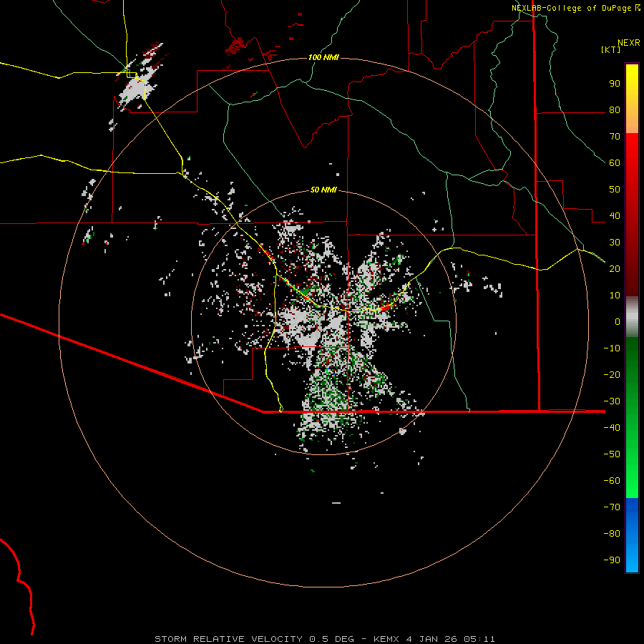Click the STORM RELATIVE VELOCITY title caption
This screenshot has height=644, width=644.
point(325,639)
